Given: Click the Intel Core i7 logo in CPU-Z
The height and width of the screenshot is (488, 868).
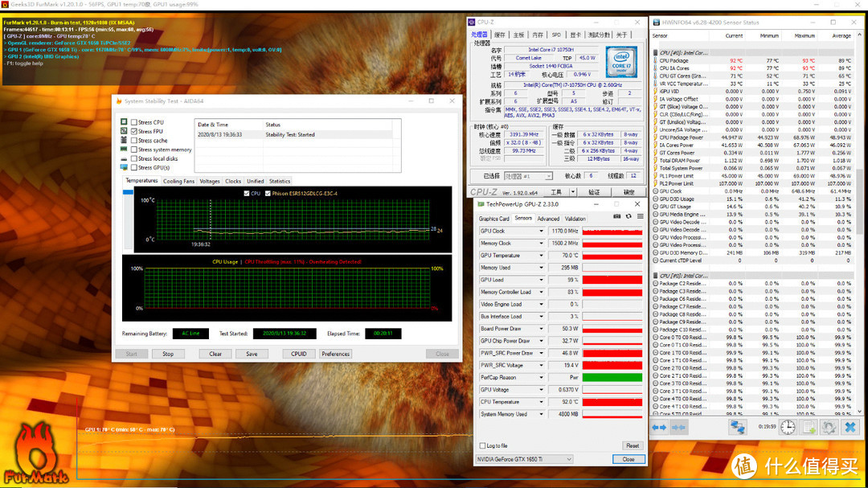Looking at the screenshot, I should (621, 62).
